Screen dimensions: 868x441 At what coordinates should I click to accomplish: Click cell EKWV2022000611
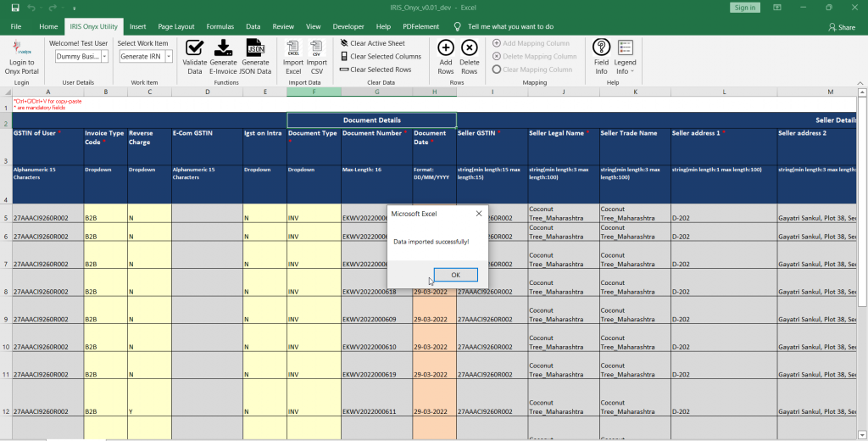click(376, 398)
